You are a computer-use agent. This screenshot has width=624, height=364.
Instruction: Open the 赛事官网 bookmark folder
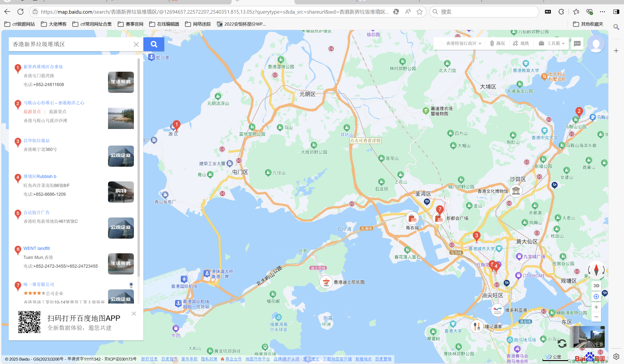point(130,24)
